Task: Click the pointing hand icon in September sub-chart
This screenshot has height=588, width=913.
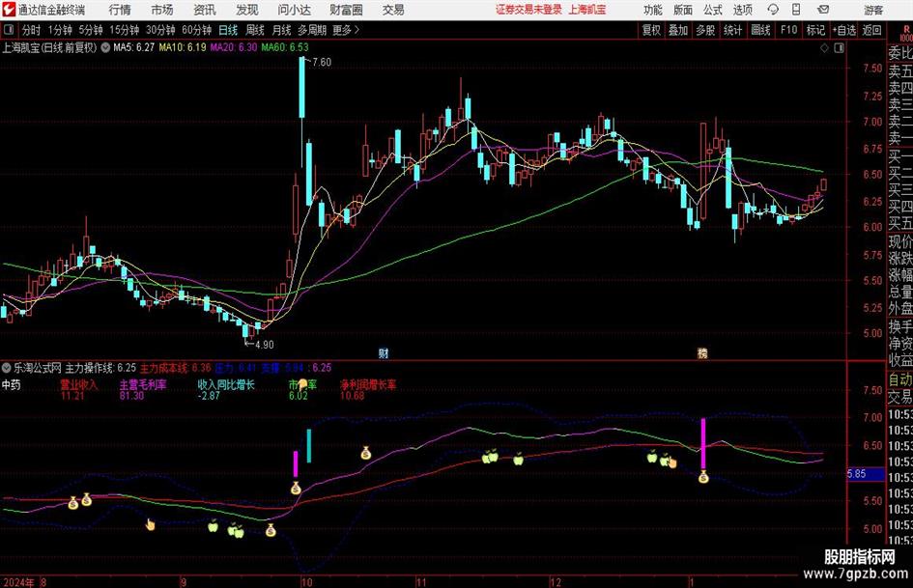Action: coord(150,524)
